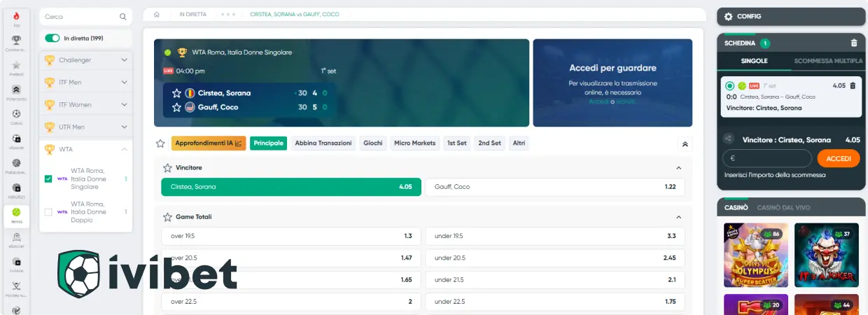868x315 pixels.
Task: Clear the schedina with the header trash icon
Action: (854, 43)
